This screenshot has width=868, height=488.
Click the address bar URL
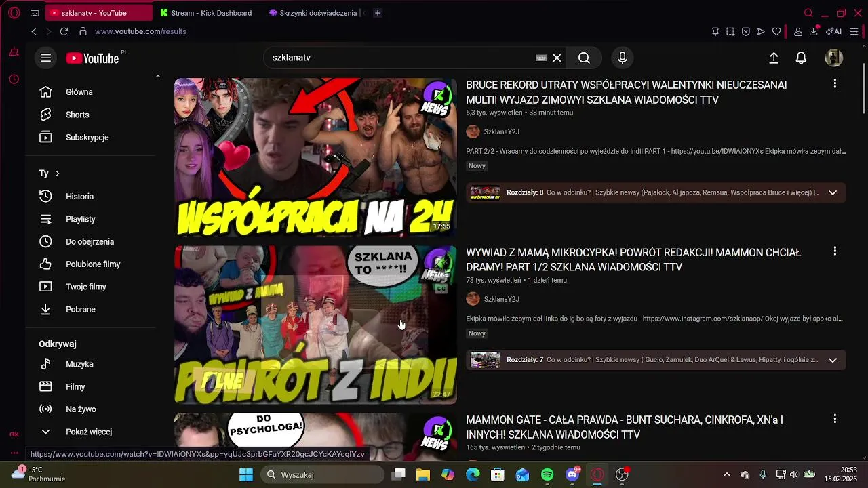click(x=140, y=31)
